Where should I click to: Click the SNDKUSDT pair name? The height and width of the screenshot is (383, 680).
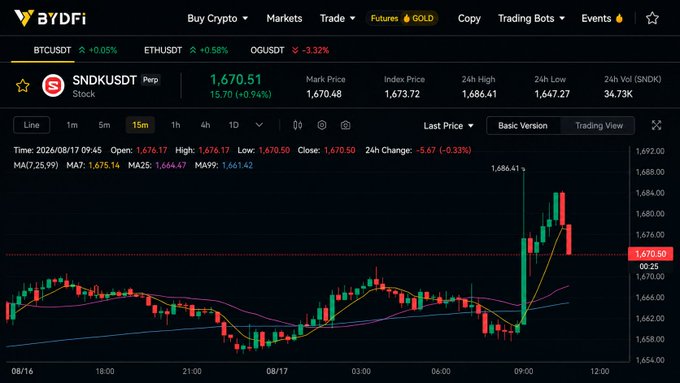105,80
